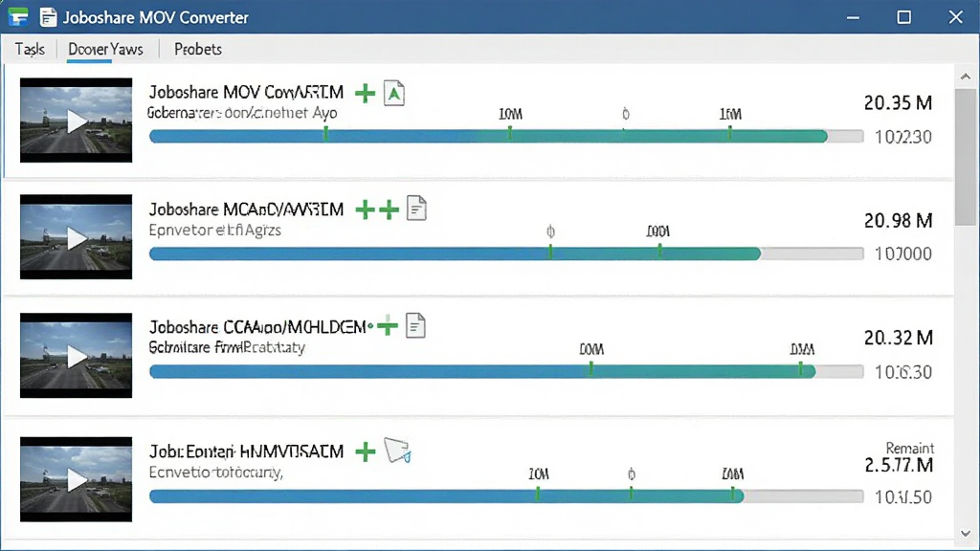Click progress bar of the 20.98 M row
980x551 pixels.
click(x=506, y=253)
